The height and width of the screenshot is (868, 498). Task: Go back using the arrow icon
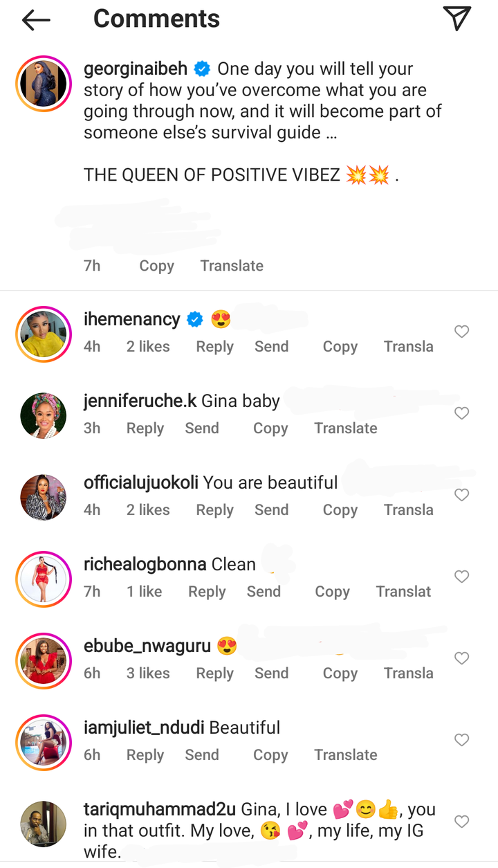click(36, 20)
